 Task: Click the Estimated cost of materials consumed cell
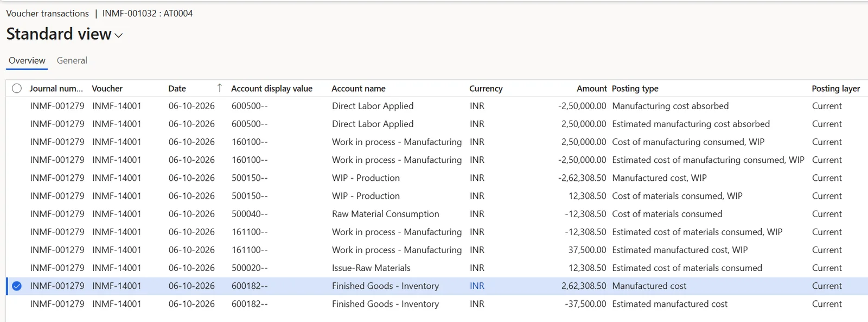point(687,268)
